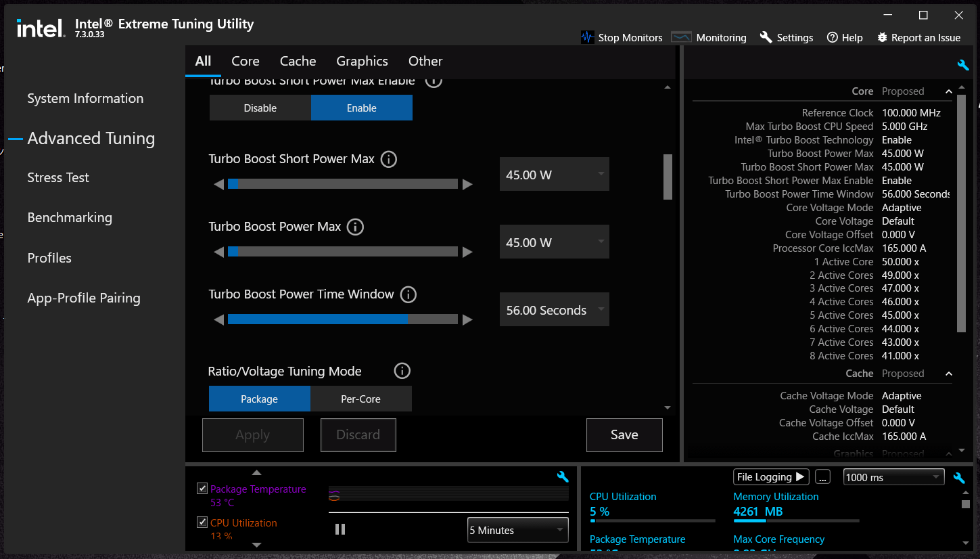
Task: Toggle the CPU Utilization checkbox
Action: coord(202,522)
